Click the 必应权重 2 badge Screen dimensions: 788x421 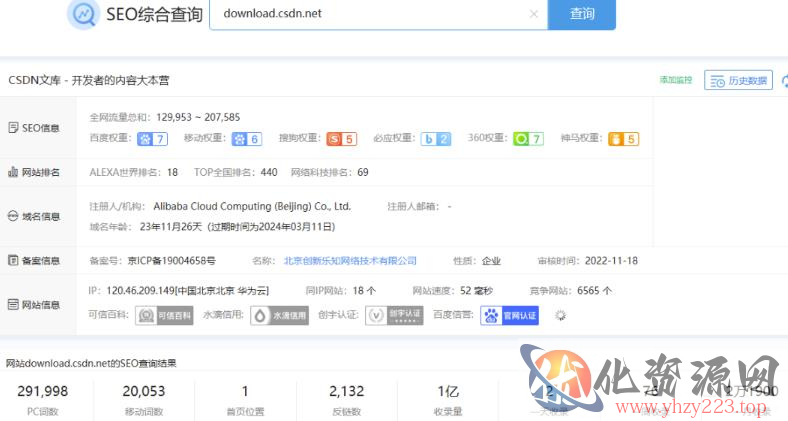pyautogui.click(x=436, y=139)
